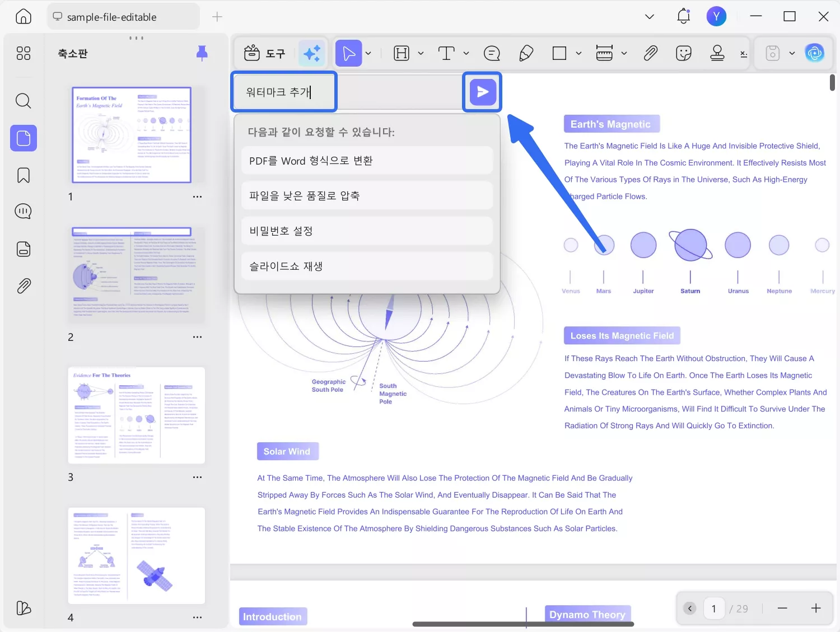Choose suggestion 슬라이드쇼 재생
The height and width of the screenshot is (632, 840).
tap(367, 266)
